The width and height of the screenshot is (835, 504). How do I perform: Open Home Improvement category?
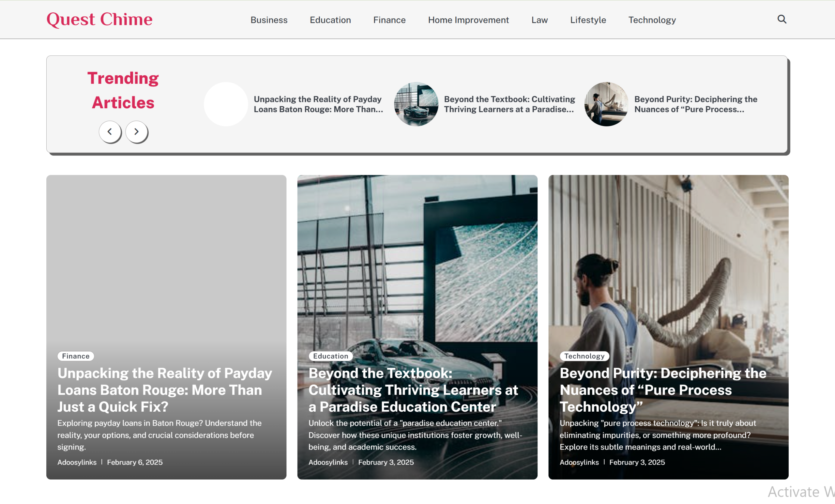point(468,20)
